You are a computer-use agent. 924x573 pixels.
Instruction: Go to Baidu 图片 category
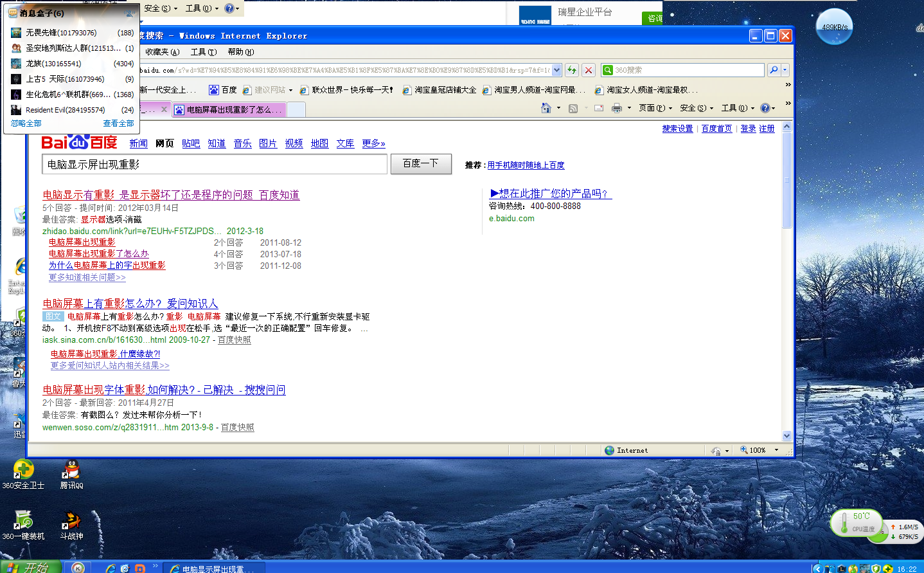coord(268,143)
